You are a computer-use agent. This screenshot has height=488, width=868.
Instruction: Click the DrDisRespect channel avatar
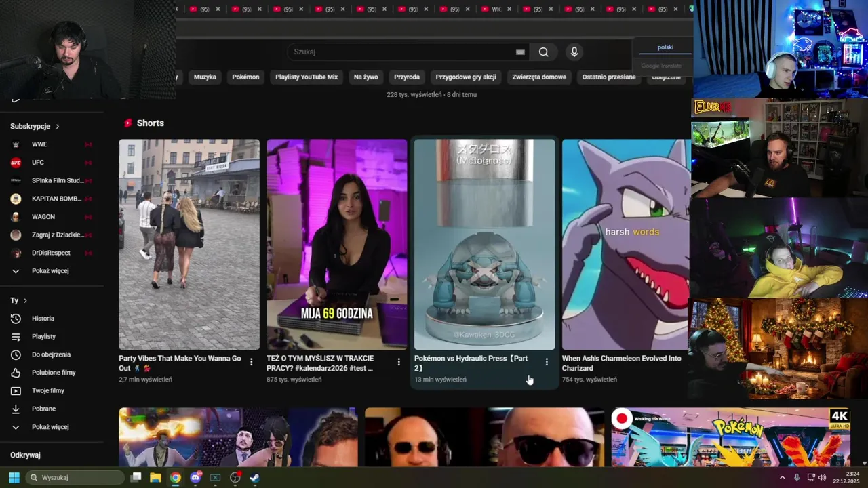[16, 253]
